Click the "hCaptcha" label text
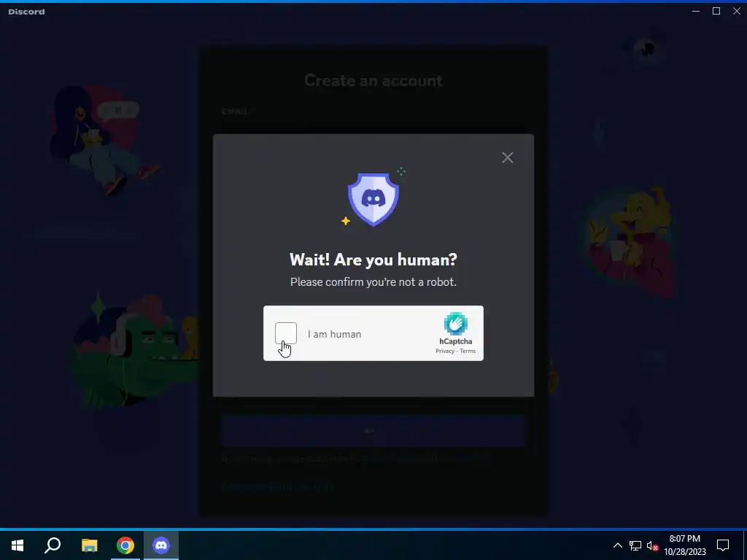Screen dimensions: 747x560 [455, 341]
